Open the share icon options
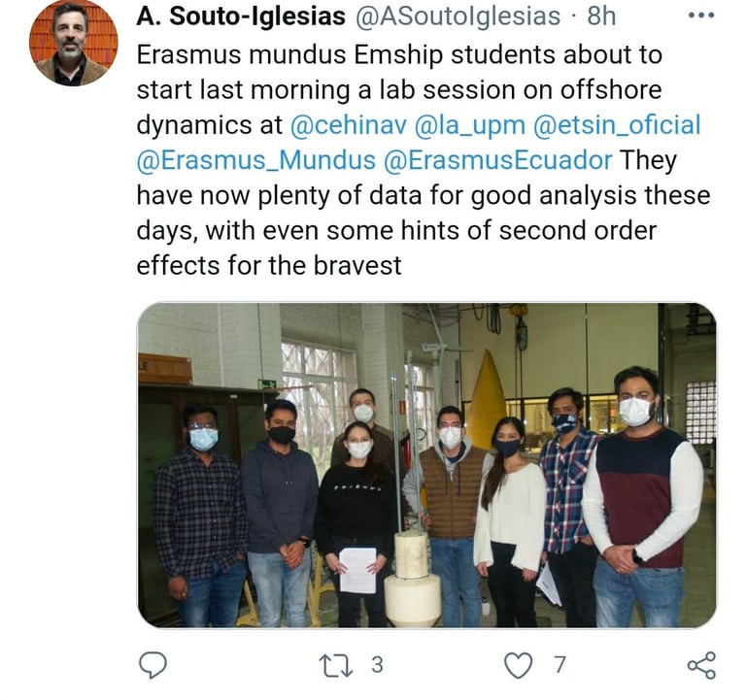746x700 pixels. (x=700, y=665)
